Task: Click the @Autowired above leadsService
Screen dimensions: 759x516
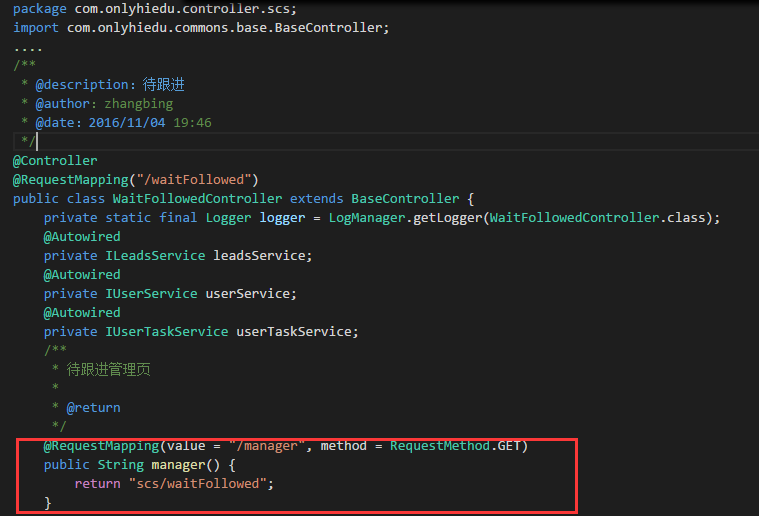Action: 82,236
